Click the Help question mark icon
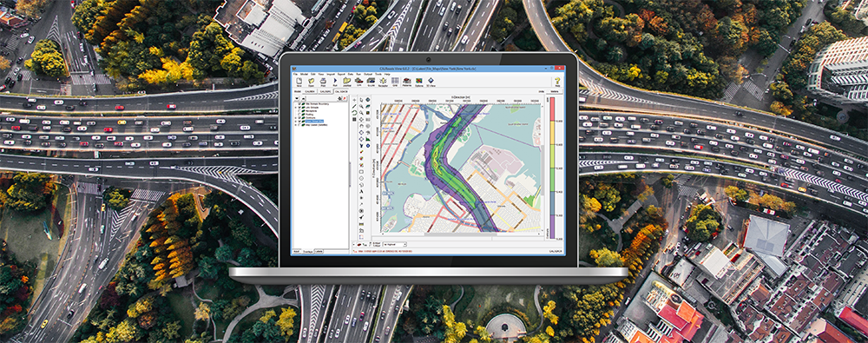The image size is (868, 343). coord(557,82)
